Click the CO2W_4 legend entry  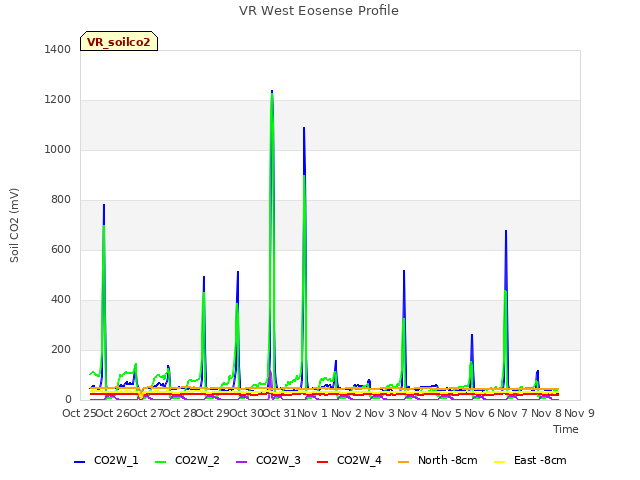tap(349, 460)
